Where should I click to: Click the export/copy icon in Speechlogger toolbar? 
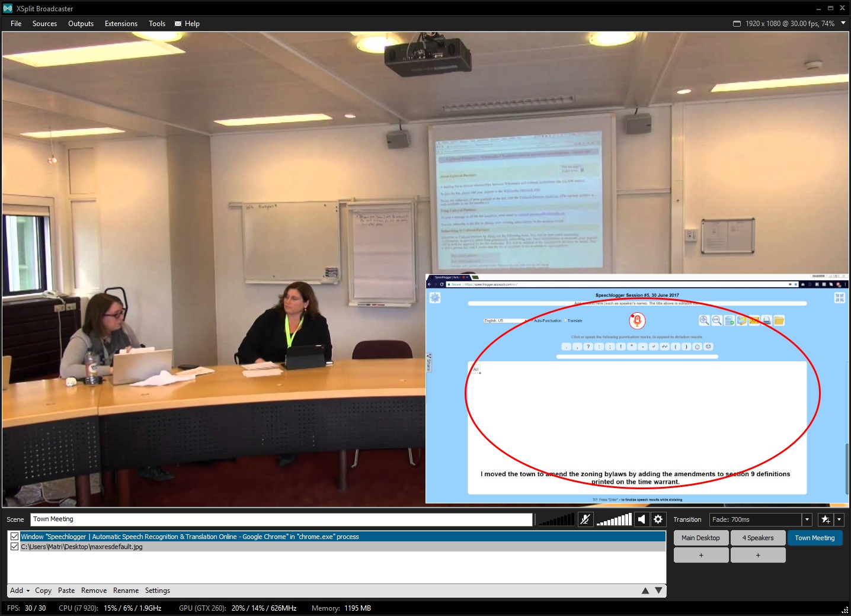742,320
